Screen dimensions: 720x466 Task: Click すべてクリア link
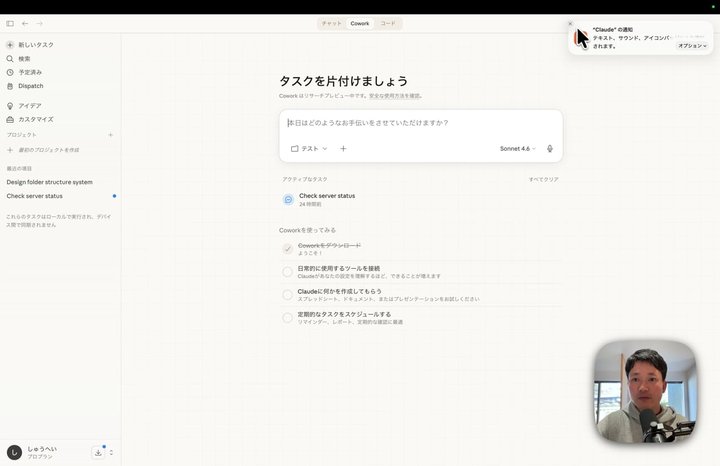544,180
